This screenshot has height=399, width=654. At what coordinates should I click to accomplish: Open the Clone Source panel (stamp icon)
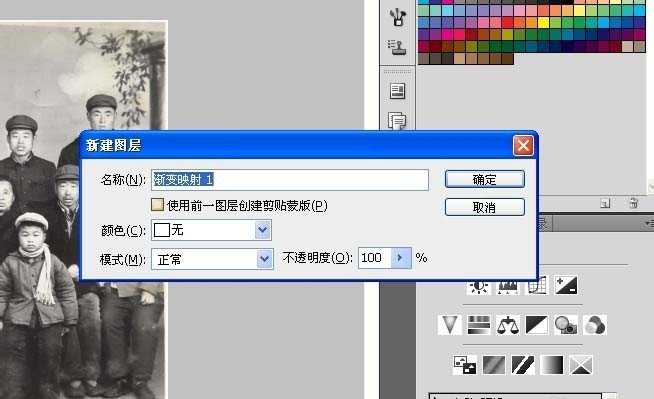tap(397, 47)
